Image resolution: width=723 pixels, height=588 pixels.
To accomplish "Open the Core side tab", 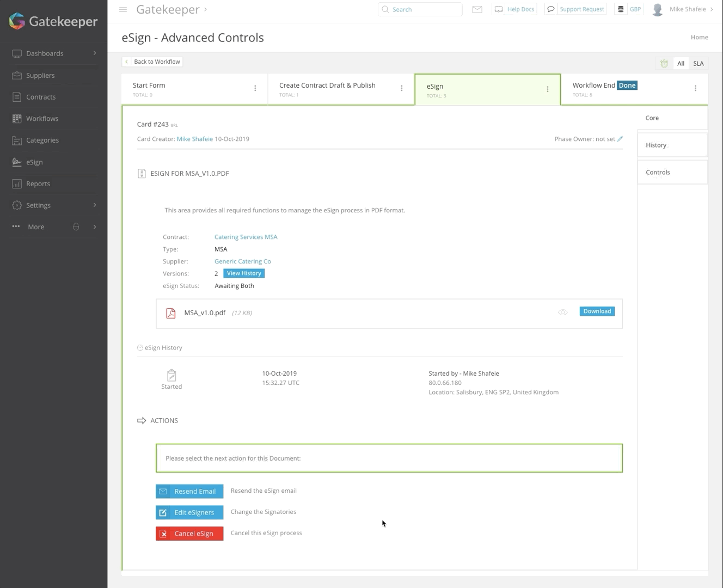I will coord(672,118).
